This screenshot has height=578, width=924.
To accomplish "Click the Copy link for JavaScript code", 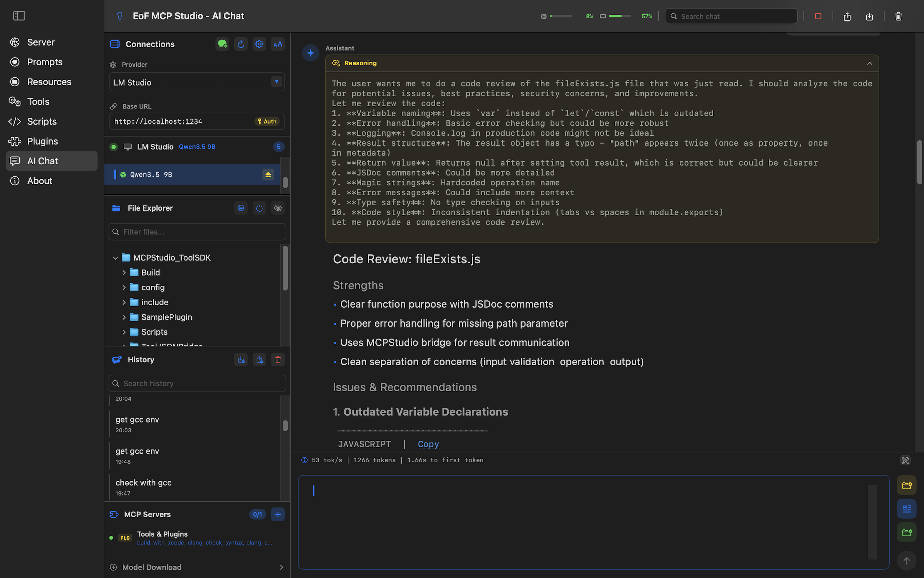I will tap(428, 444).
